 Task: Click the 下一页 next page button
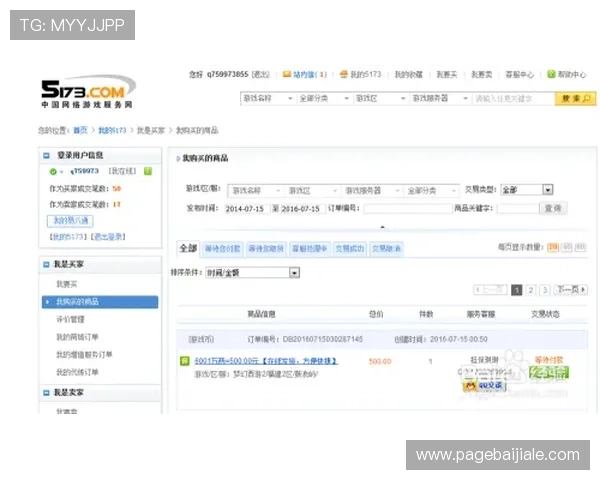(x=571, y=290)
